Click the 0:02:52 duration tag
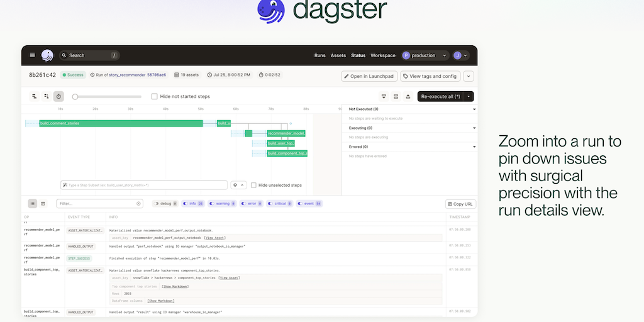 [x=269, y=75]
